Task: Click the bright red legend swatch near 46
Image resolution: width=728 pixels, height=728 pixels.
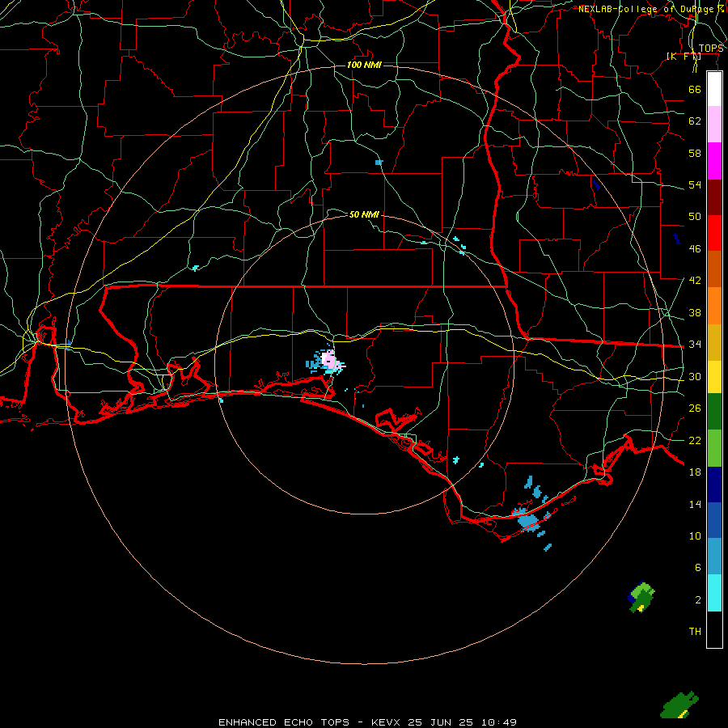Action: 714,233
